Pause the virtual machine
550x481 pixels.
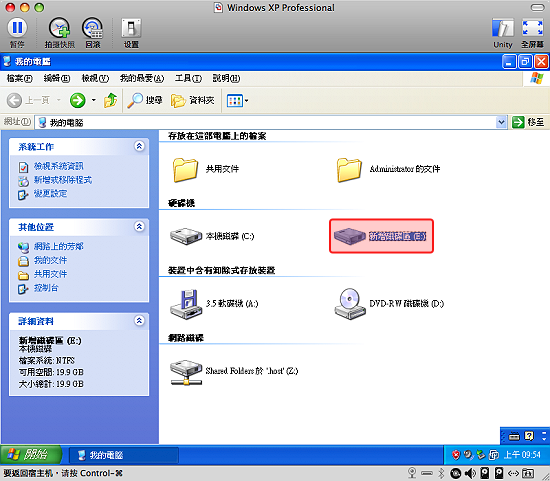(x=17, y=33)
